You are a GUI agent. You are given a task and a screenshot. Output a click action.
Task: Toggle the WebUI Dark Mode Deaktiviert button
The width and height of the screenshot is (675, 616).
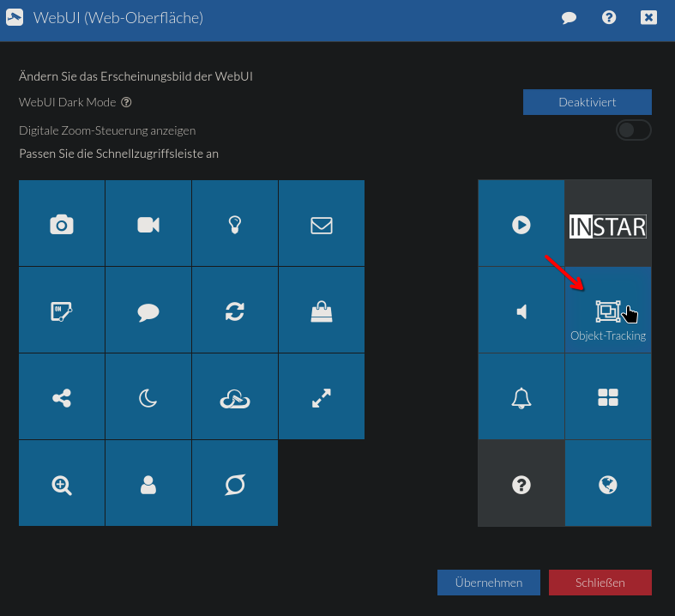588,102
